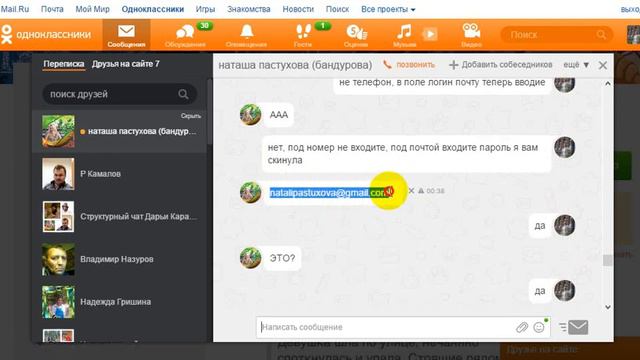Expand Все проекты dropdown
640x360 pixels.
(x=388, y=9)
